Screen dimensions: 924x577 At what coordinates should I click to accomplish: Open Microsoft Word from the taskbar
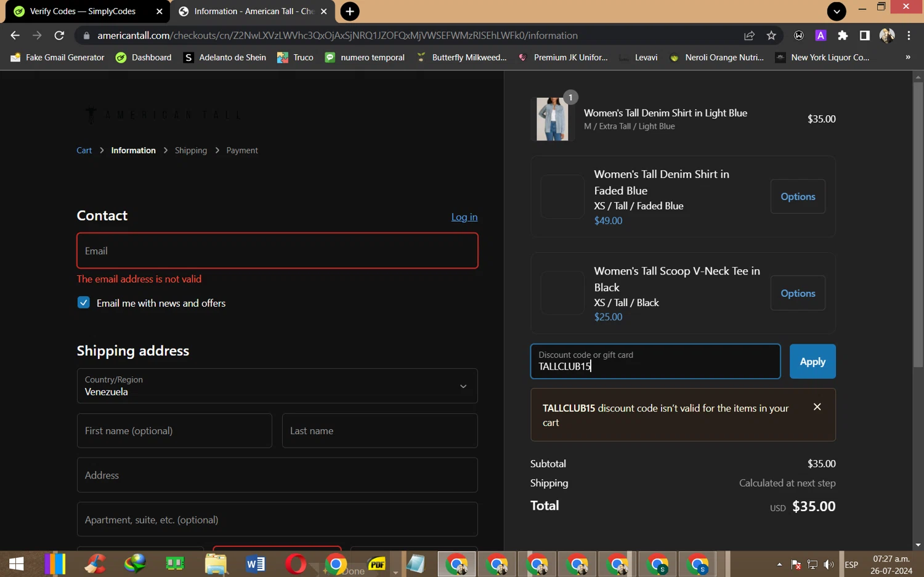pos(256,564)
